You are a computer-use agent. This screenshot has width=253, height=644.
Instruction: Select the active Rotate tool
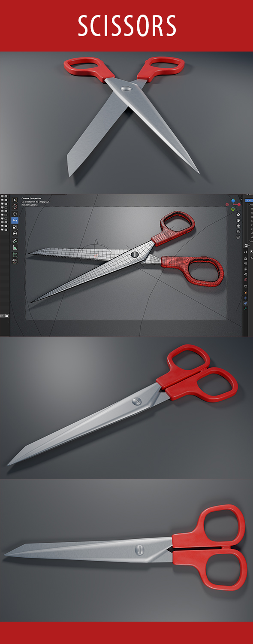15,221
